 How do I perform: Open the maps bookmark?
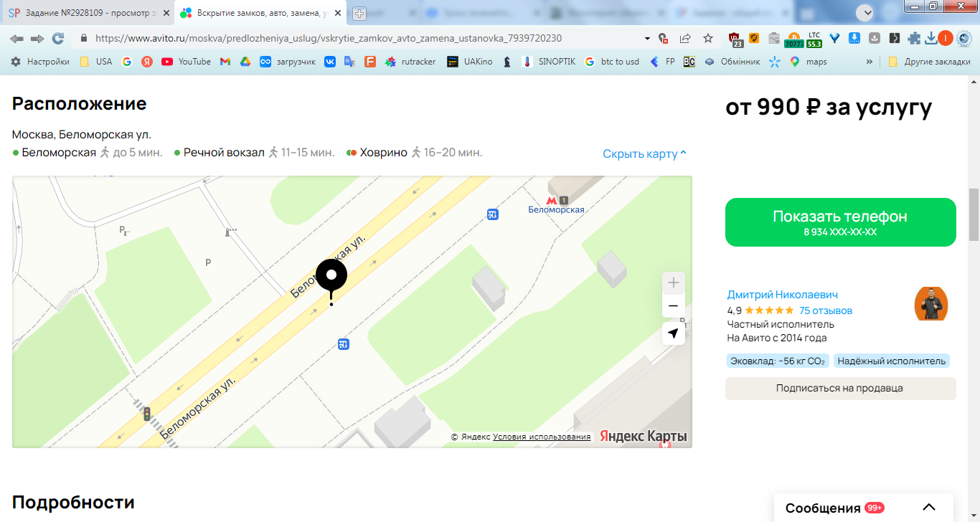[809, 62]
